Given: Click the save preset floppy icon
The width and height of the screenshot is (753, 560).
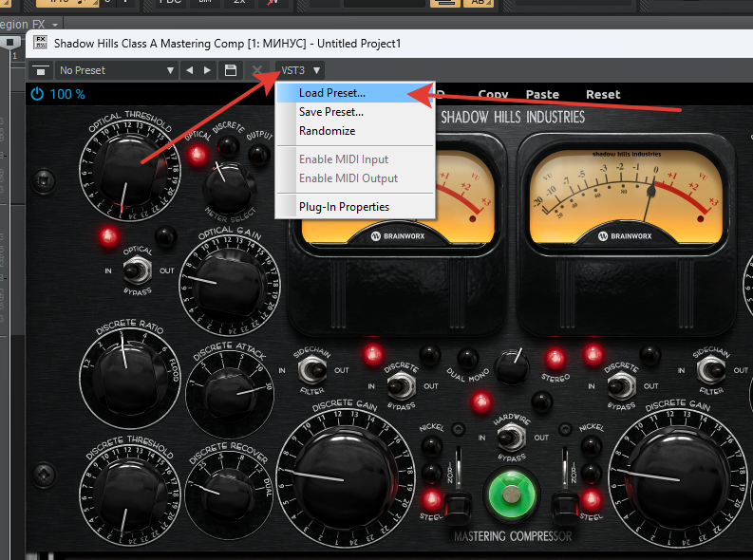Looking at the screenshot, I should point(231,70).
